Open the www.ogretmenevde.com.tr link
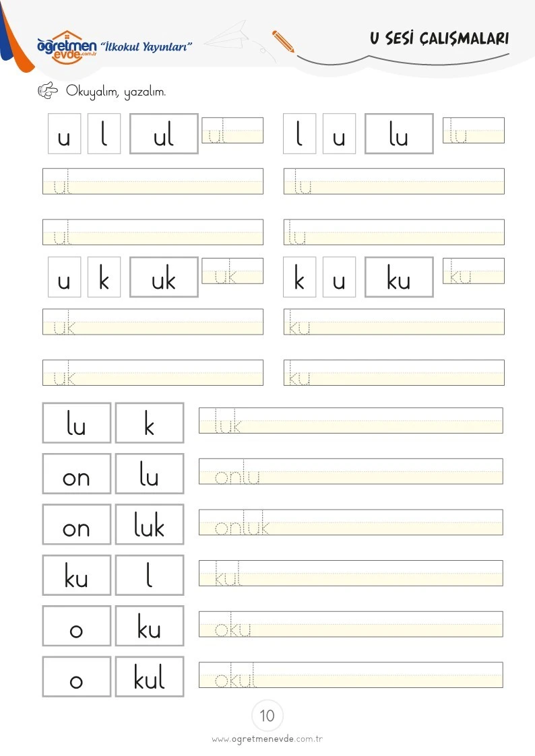 point(267,739)
